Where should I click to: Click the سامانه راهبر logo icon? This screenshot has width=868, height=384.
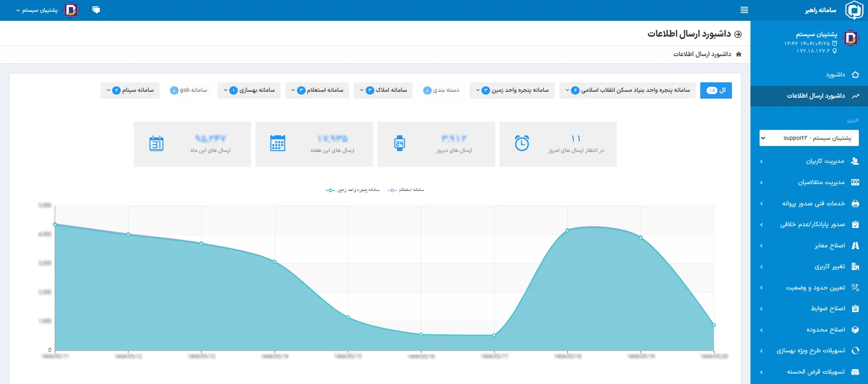click(854, 10)
